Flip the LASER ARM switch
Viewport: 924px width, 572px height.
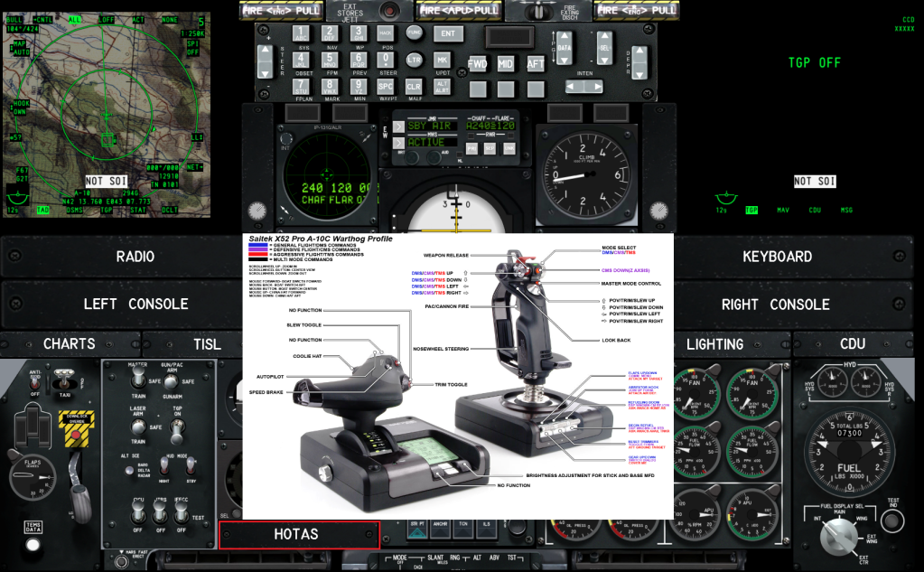tap(137, 427)
